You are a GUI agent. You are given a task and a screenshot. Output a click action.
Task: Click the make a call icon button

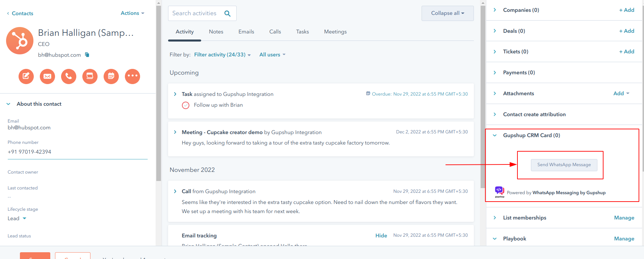[x=69, y=76]
